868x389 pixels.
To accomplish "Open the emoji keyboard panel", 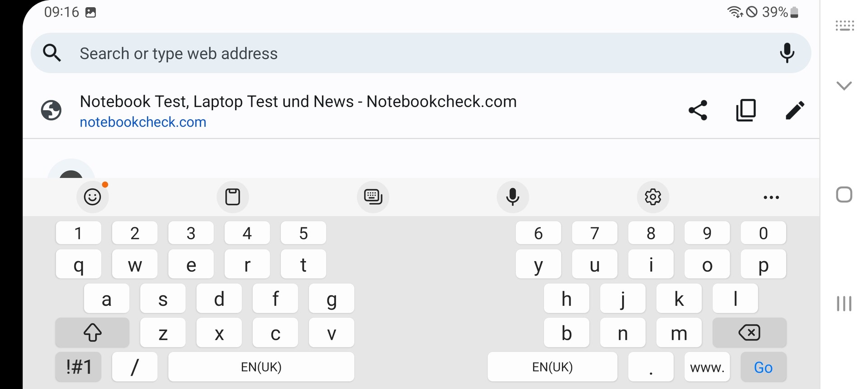I will pyautogui.click(x=93, y=197).
